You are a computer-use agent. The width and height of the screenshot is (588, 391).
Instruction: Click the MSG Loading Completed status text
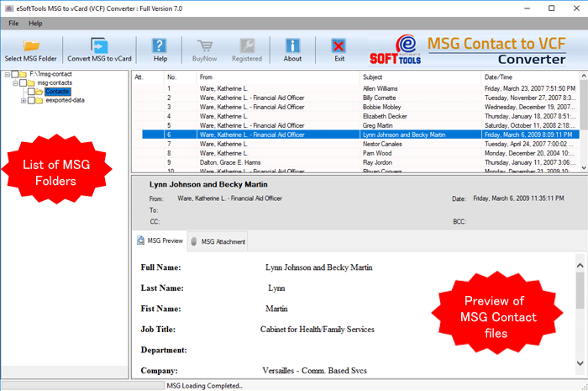(x=204, y=386)
